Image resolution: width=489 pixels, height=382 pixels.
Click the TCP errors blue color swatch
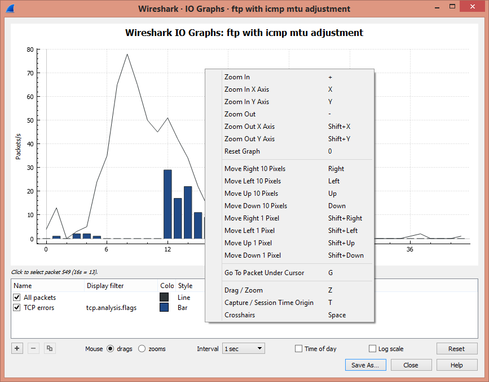[164, 307]
